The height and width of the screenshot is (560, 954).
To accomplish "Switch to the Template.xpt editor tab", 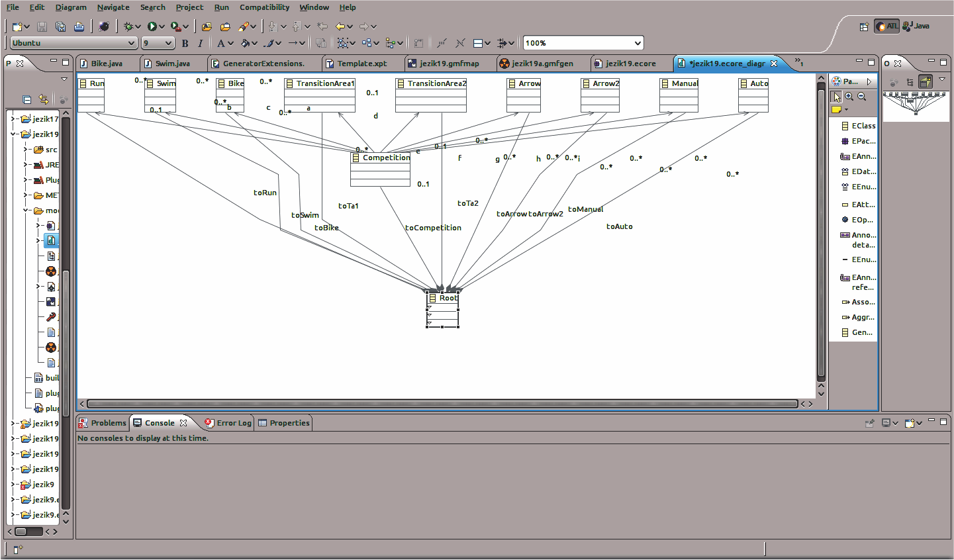I will click(361, 64).
